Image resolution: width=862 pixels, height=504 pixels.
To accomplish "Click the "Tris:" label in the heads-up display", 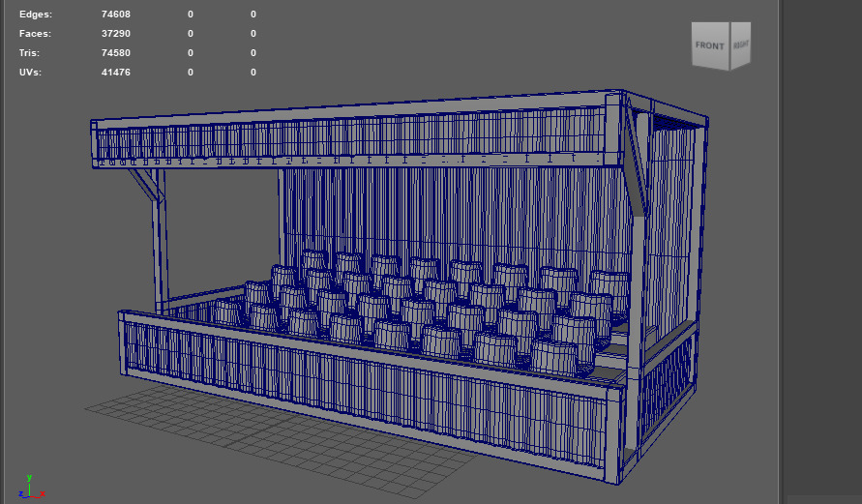I will pyautogui.click(x=29, y=53).
